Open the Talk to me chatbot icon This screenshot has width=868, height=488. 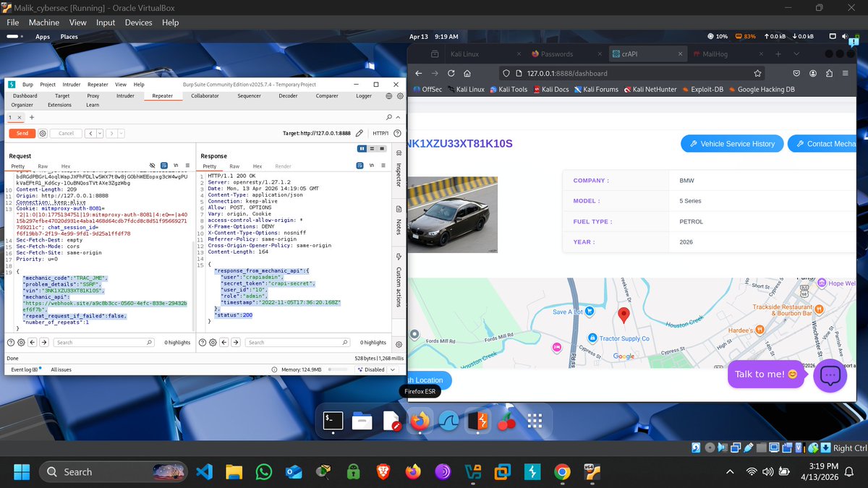[830, 375]
